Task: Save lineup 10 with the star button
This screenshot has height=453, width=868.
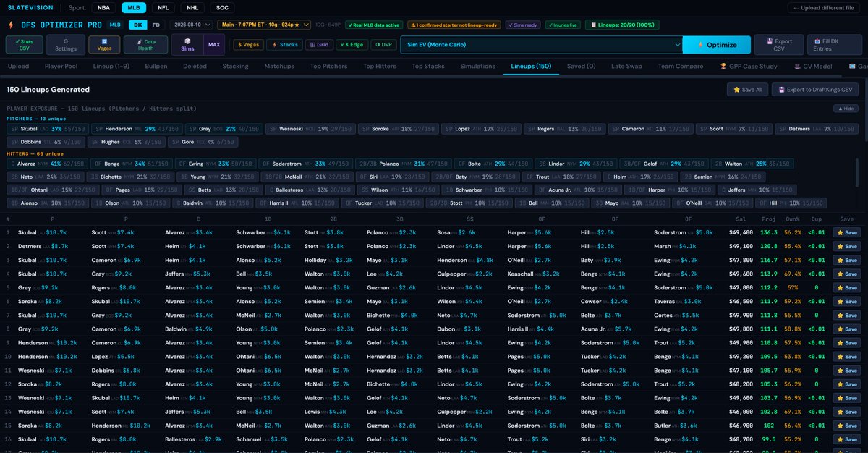Action: coord(847,357)
